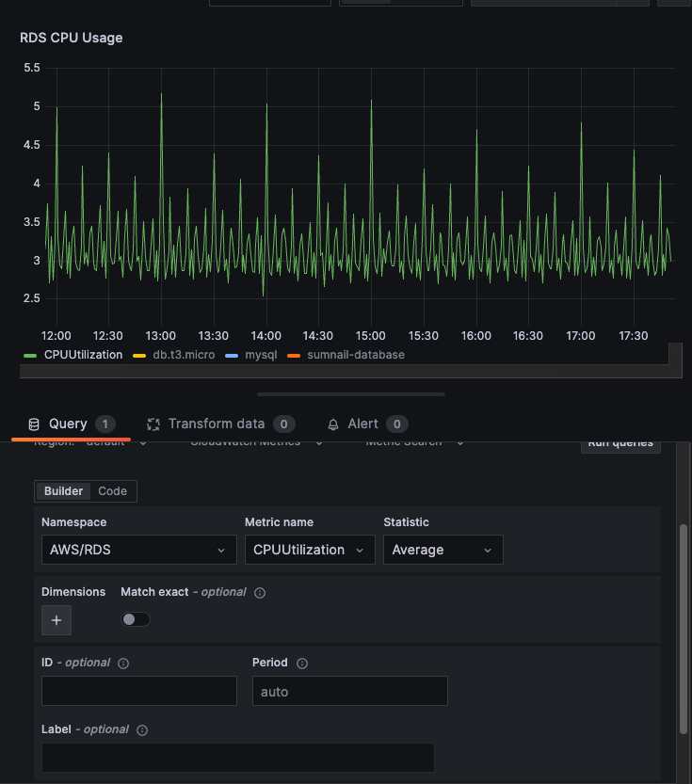Click the Transform data count badge
Viewport: 692px width, 784px height.
tap(283, 424)
